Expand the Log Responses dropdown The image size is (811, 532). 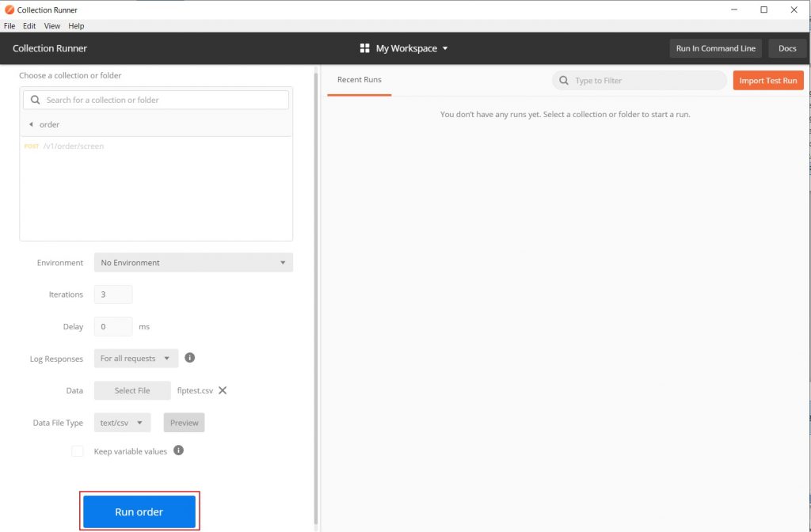click(x=135, y=359)
